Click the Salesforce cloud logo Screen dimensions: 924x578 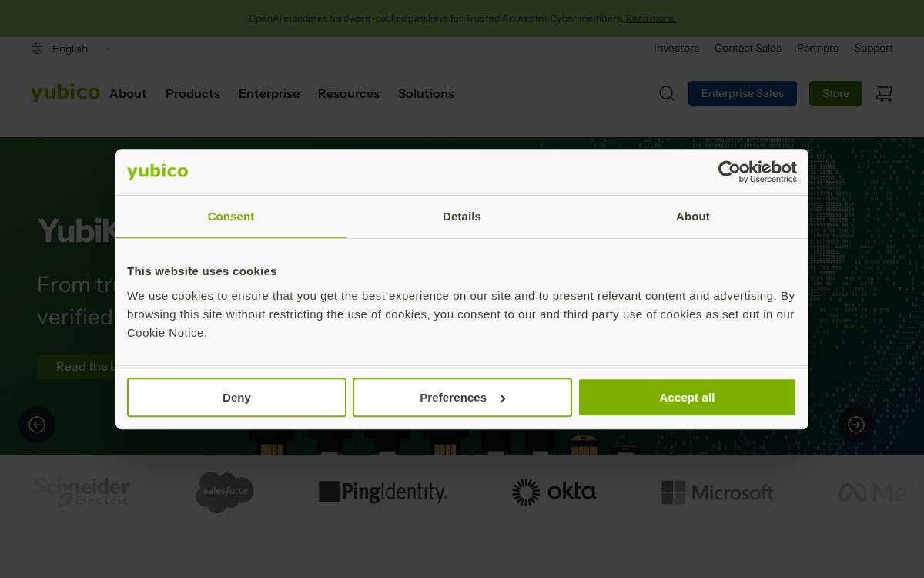click(225, 492)
